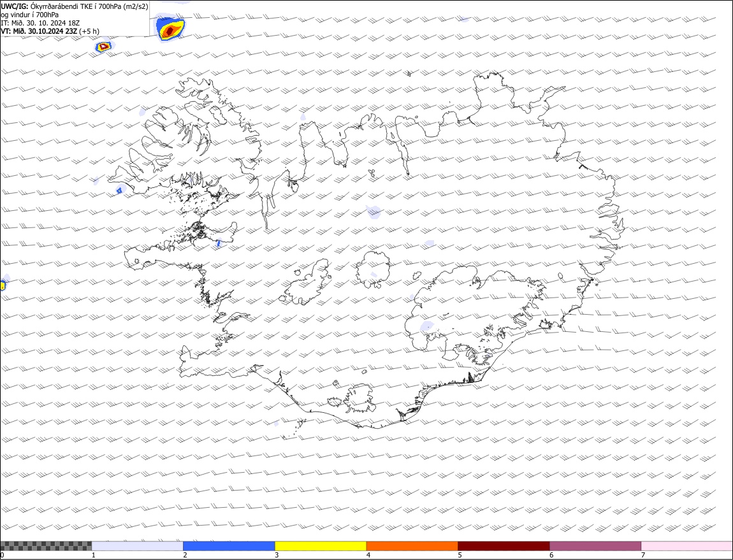Click the dark red 5–6 legend swatch
The image size is (733, 560).
point(504,546)
